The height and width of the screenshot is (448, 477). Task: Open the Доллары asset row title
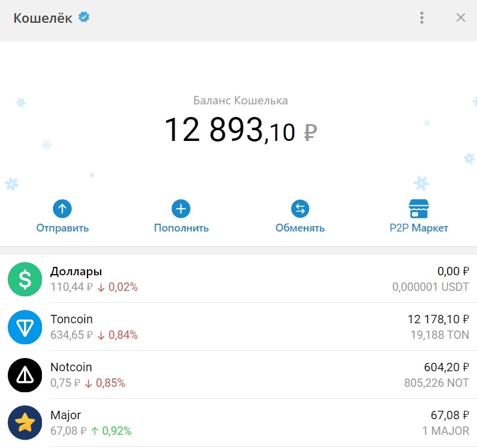76,271
